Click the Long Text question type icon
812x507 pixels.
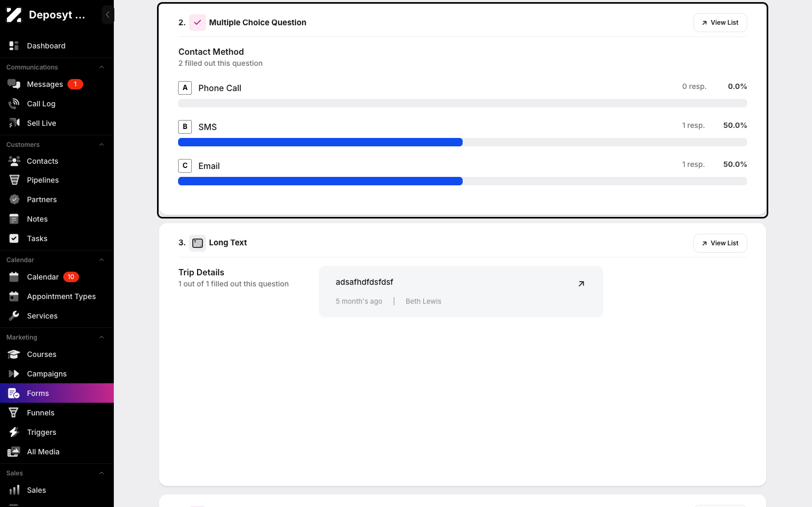click(x=198, y=243)
